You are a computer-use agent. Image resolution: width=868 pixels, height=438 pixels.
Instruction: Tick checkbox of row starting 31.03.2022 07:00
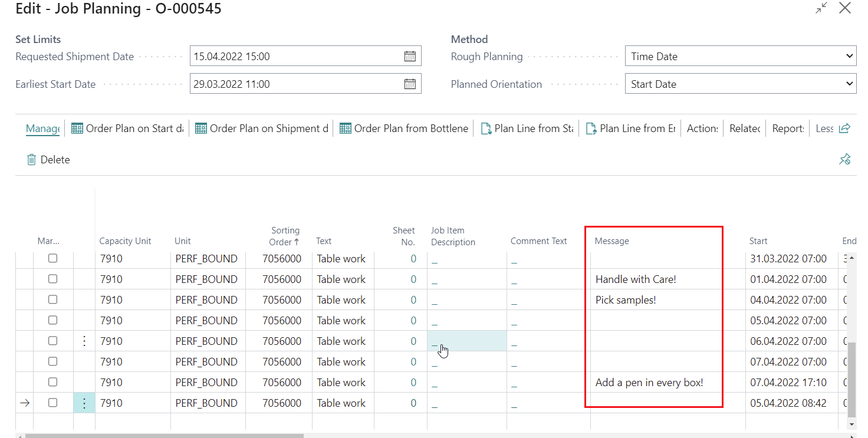[52, 258]
